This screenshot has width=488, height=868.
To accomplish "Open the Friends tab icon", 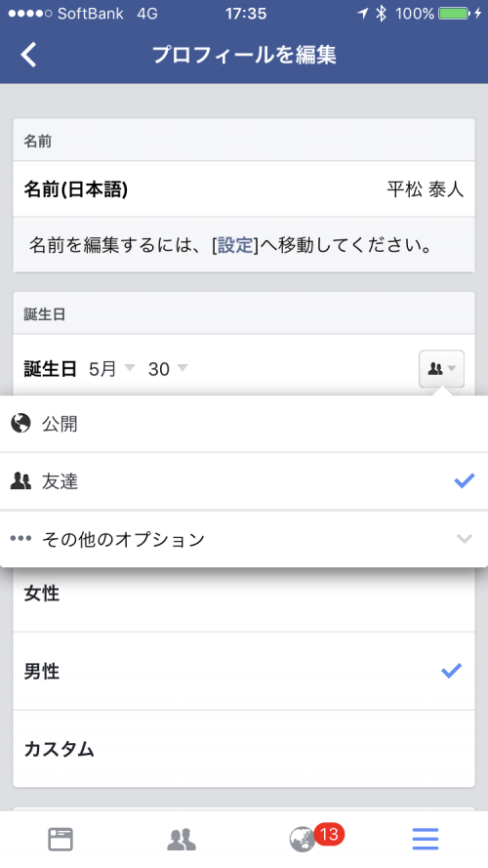I will pos(182,840).
